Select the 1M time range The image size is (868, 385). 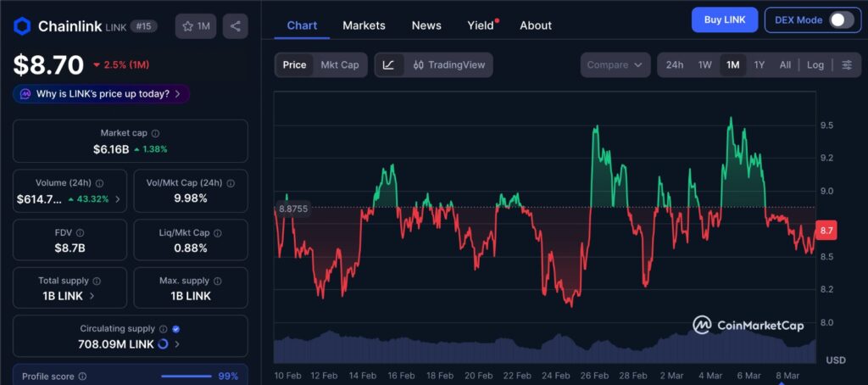[x=733, y=64]
